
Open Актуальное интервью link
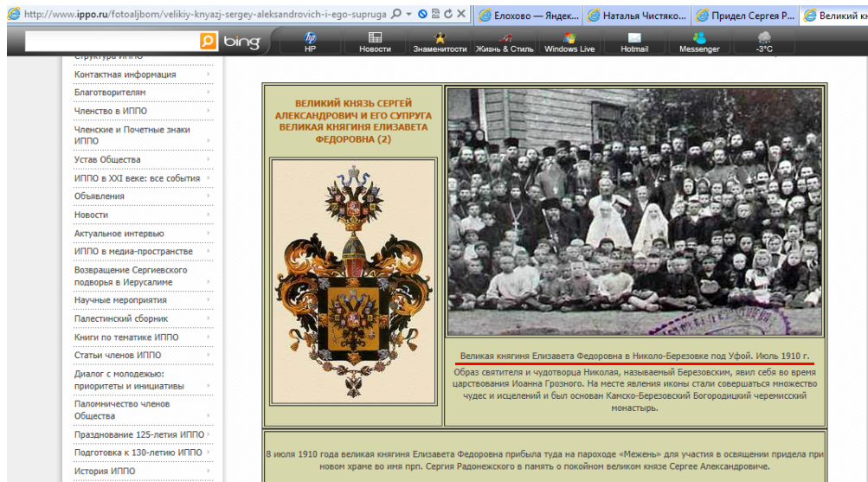coord(119,234)
